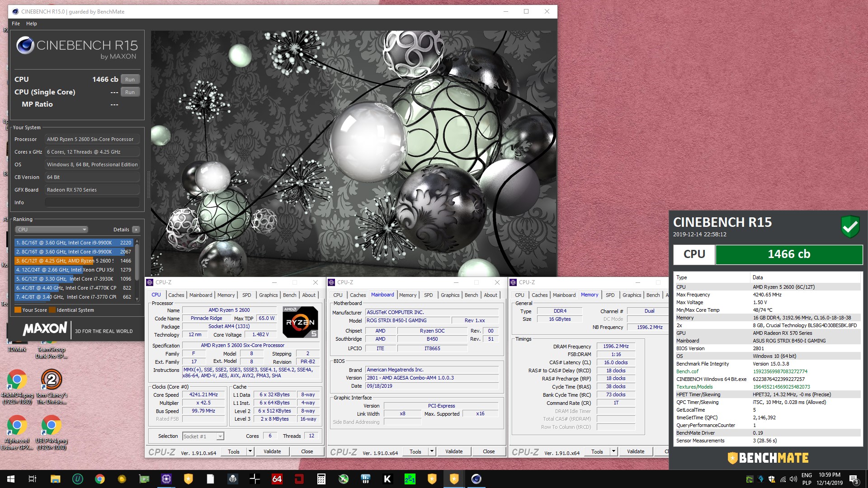Screen dimensions: 868x488
Task: Switch to Caches tab in first CPU-Z window
Action: [176, 295]
